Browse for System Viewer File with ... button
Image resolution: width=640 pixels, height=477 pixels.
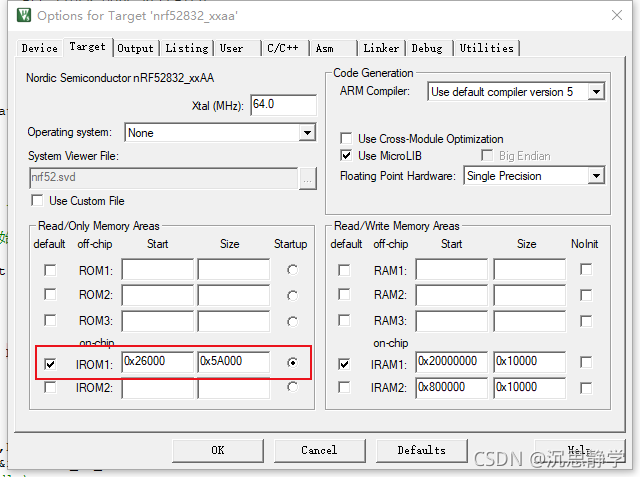click(308, 178)
